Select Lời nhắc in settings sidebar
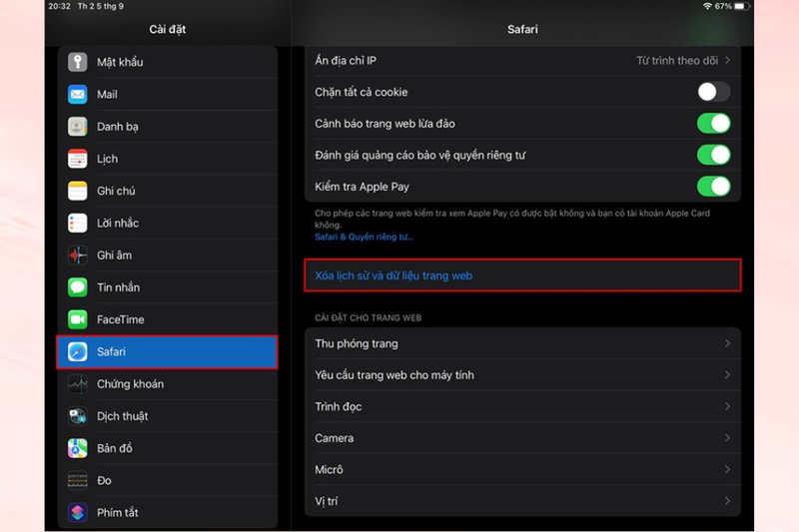This screenshot has height=532, width=799. [x=168, y=223]
